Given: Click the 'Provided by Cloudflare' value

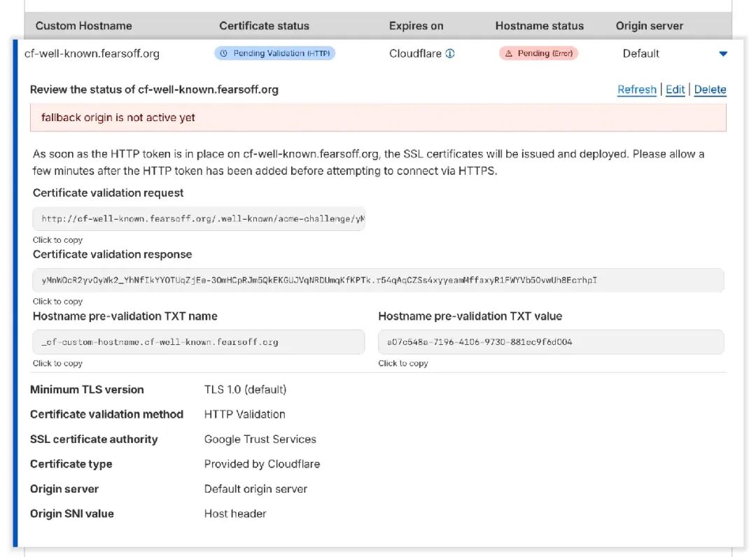Looking at the screenshot, I should click(x=262, y=464).
